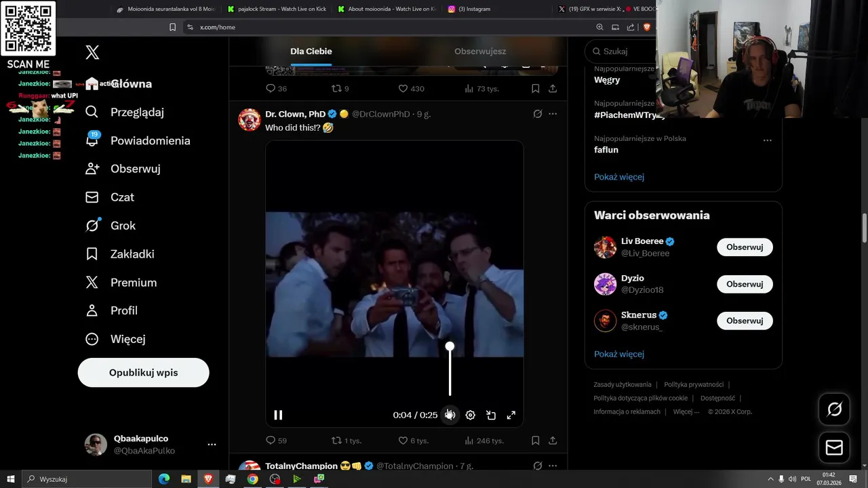
Task: Click Brave Shields lion icon
Action: tap(647, 27)
